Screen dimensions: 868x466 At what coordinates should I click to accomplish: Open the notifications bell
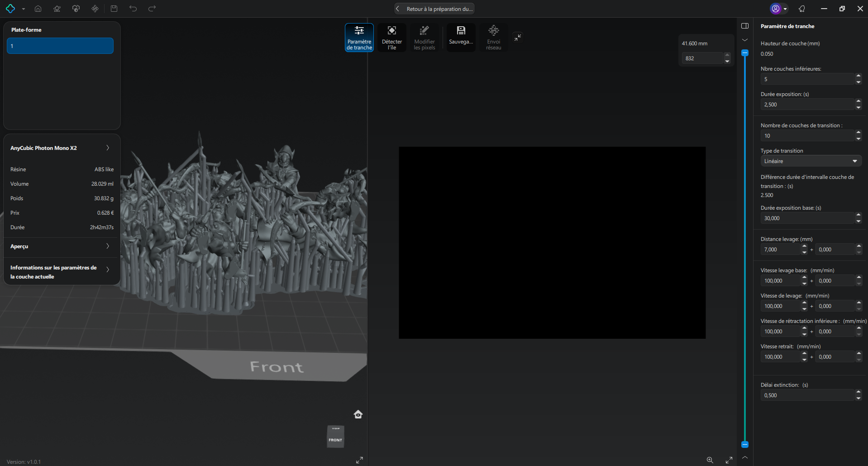tap(802, 9)
